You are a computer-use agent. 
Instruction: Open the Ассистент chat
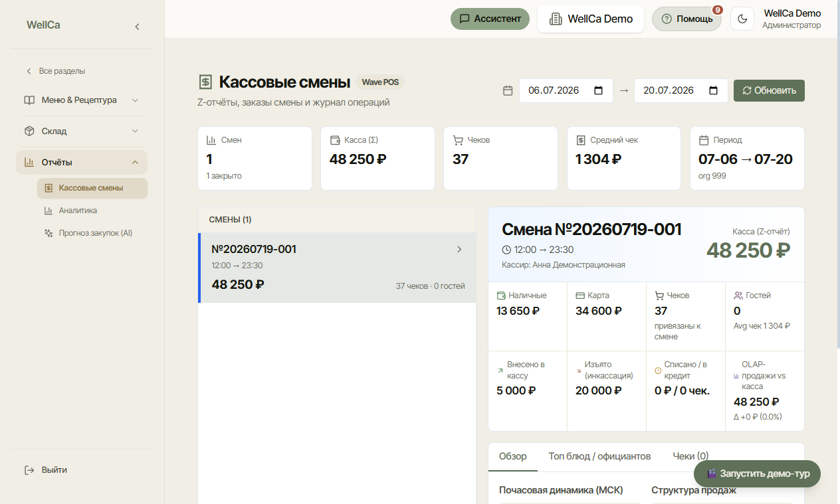[x=490, y=19]
